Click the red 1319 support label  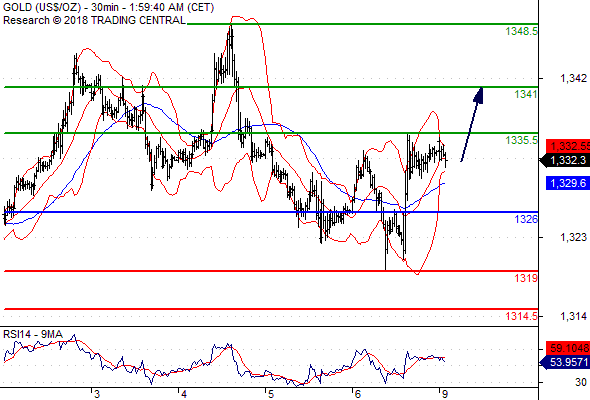click(526, 278)
